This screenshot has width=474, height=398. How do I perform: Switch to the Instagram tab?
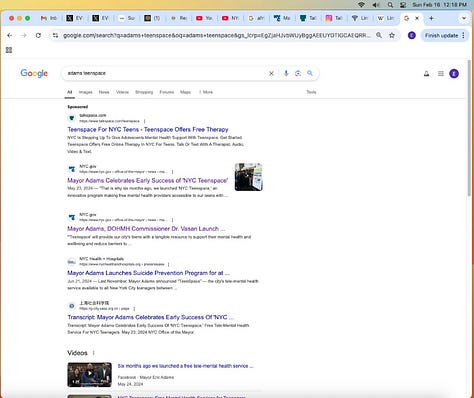[x=334, y=18]
